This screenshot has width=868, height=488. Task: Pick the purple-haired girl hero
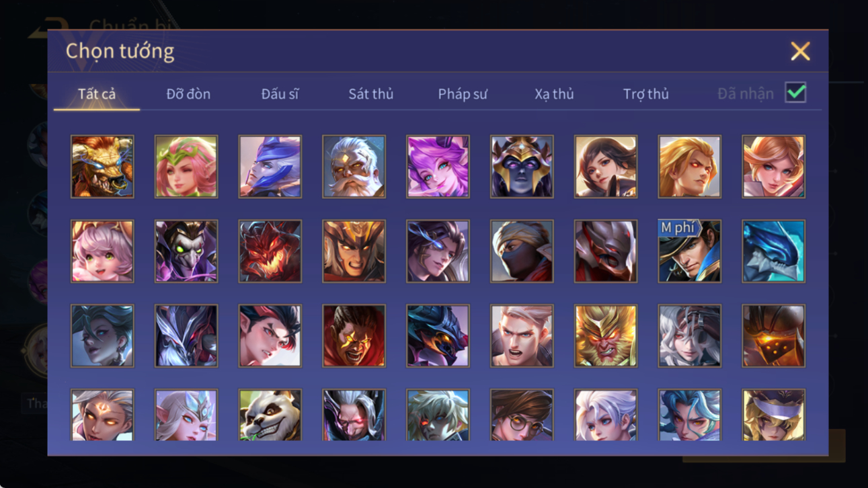point(438,167)
